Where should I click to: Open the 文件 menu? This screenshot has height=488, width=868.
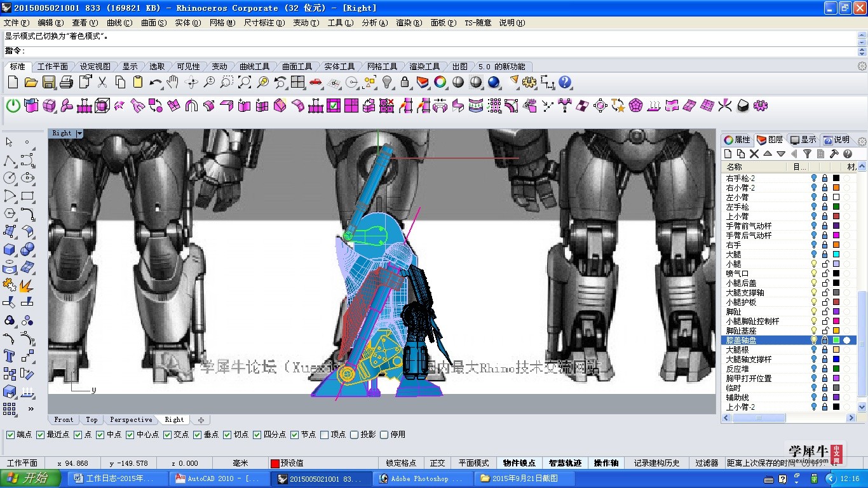(x=16, y=22)
